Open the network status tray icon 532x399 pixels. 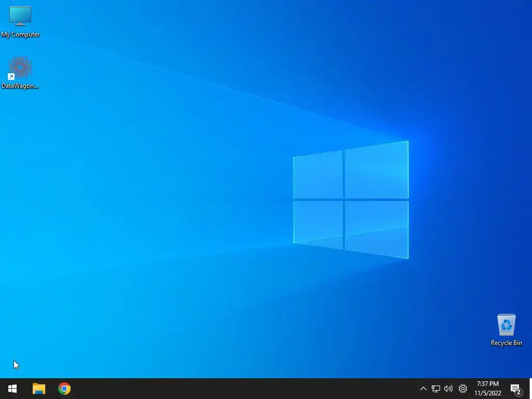tap(436, 389)
